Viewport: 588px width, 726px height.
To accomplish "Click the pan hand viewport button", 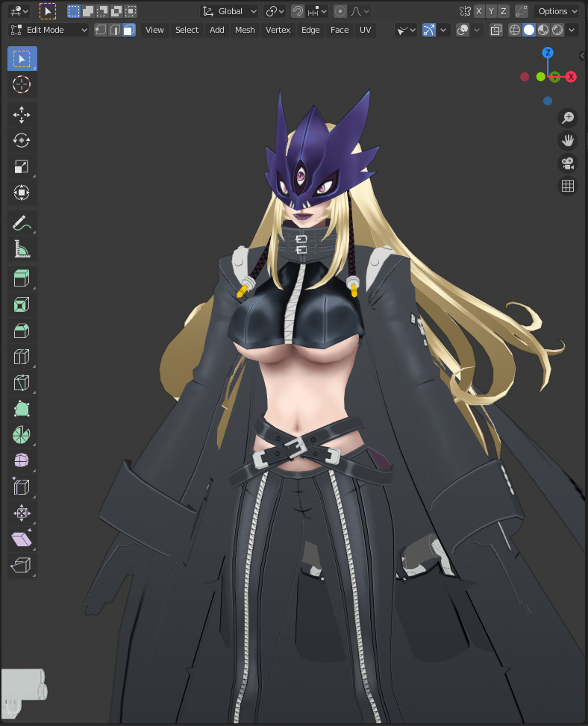I will click(x=568, y=140).
